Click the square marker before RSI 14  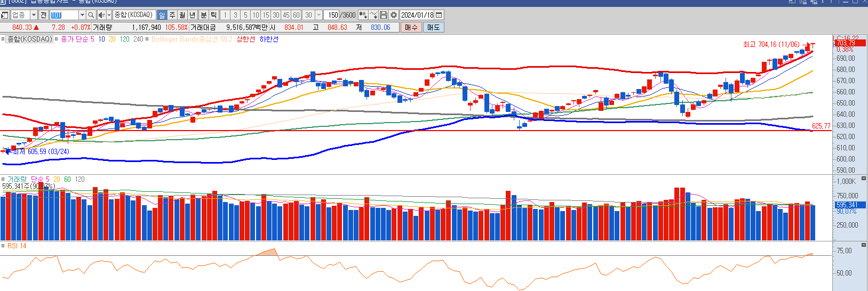coord(3,246)
